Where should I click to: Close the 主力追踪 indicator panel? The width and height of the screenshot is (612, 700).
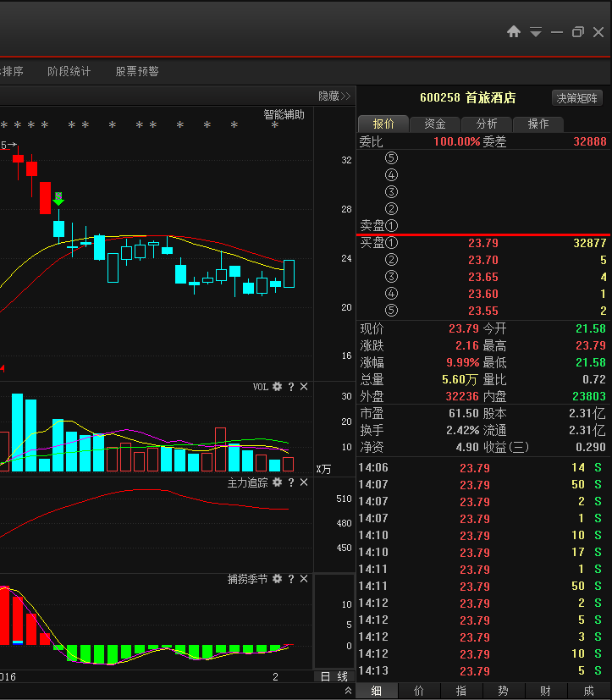tap(304, 482)
